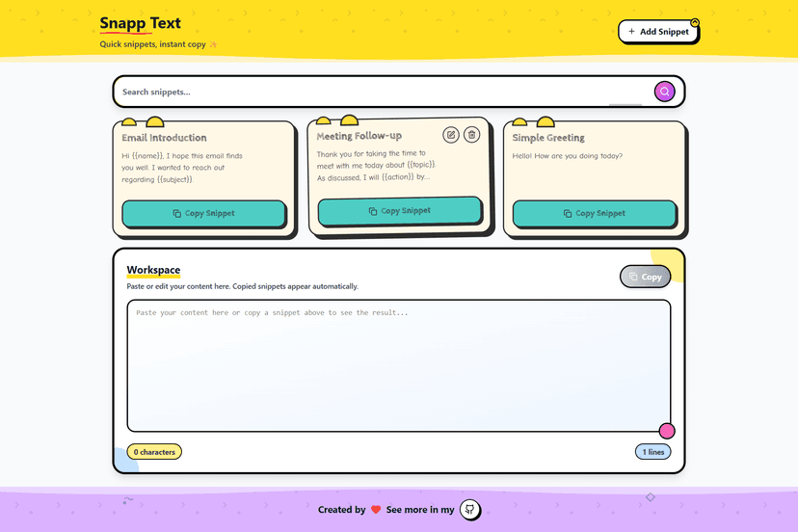
Task: Click the Meeting Follow-up card title
Action: (359, 136)
